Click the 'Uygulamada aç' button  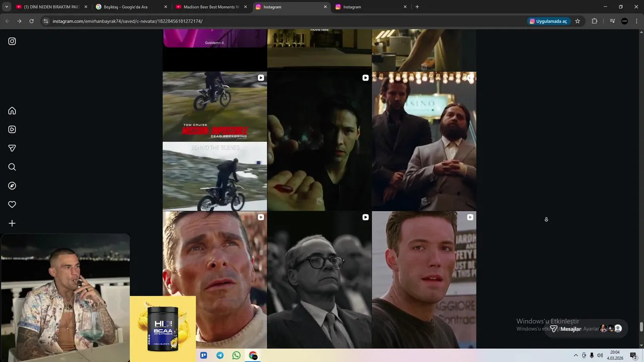[x=548, y=21]
